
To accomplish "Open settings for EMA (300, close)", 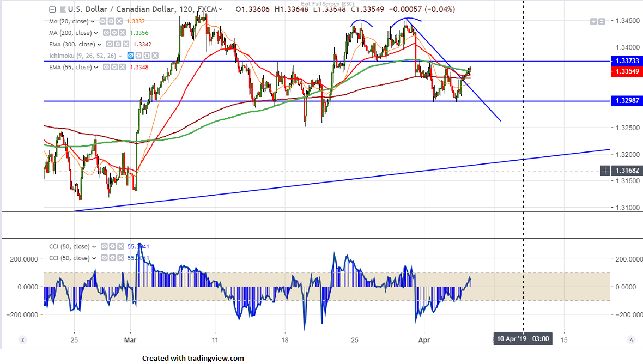I will point(117,44).
